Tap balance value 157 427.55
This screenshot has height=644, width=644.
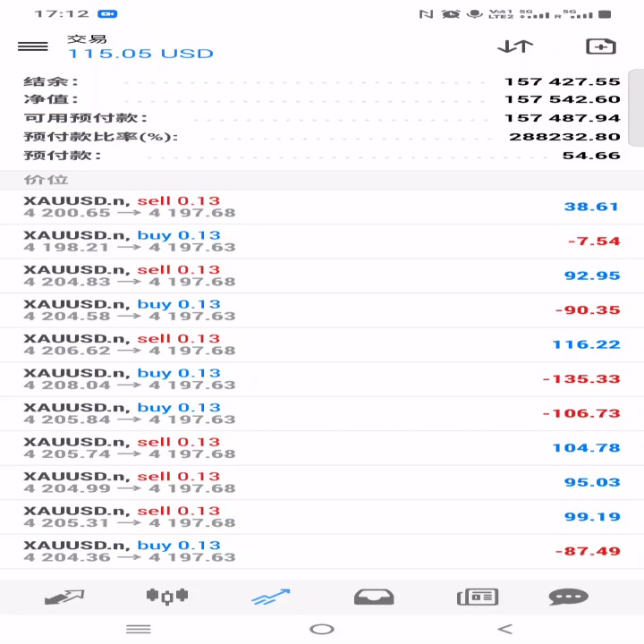(563, 81)
